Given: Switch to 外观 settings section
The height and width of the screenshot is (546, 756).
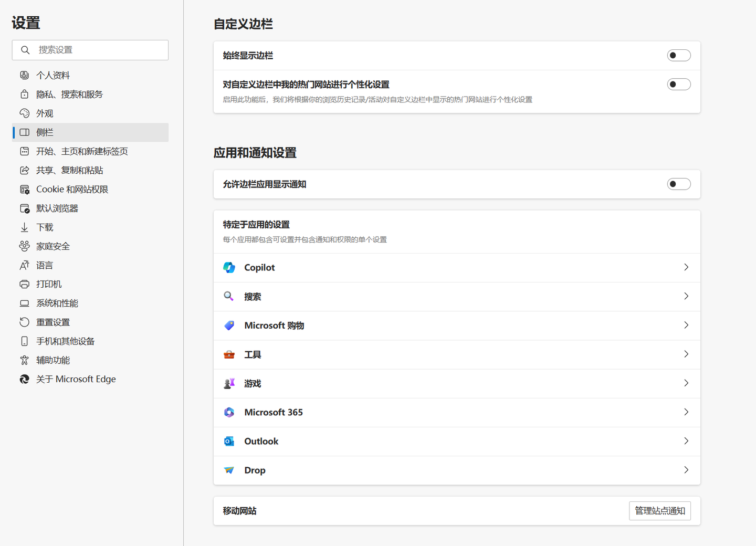Looking at the screenshot, I should 45,113.
